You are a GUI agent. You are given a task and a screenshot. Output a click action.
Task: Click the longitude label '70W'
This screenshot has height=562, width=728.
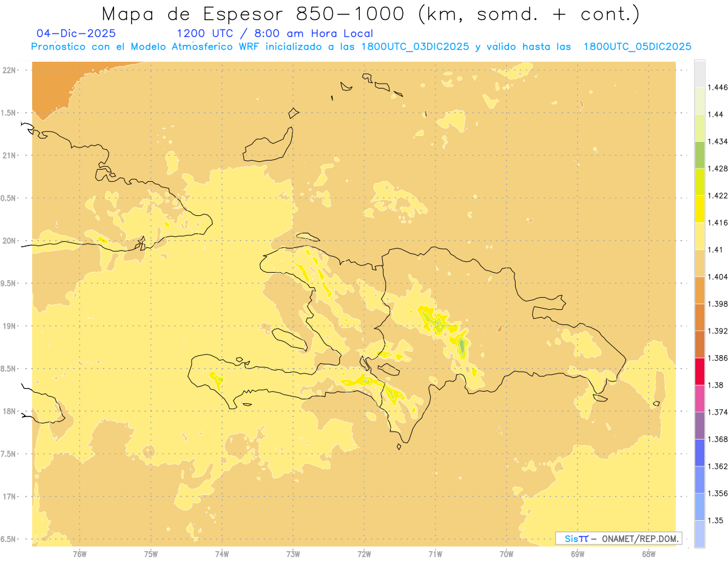coord(507,554)
